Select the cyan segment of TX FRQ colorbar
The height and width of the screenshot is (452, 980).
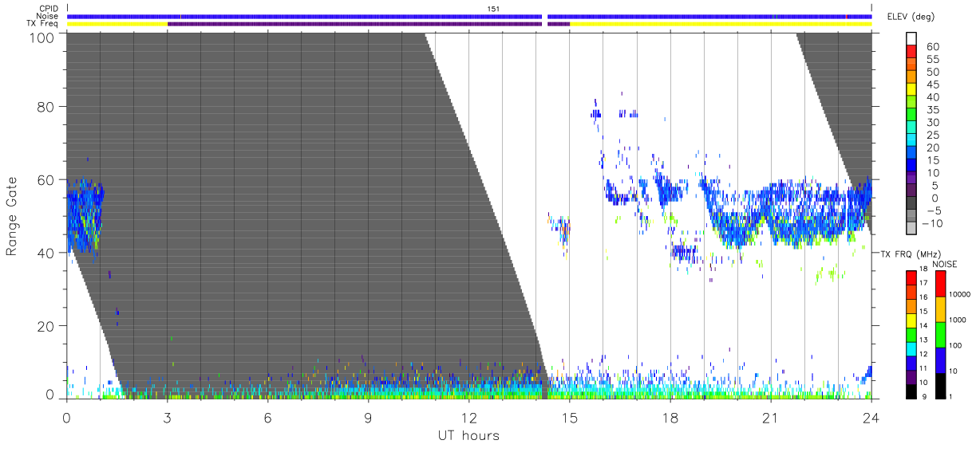pyautogui.click(x=911, y=348)
